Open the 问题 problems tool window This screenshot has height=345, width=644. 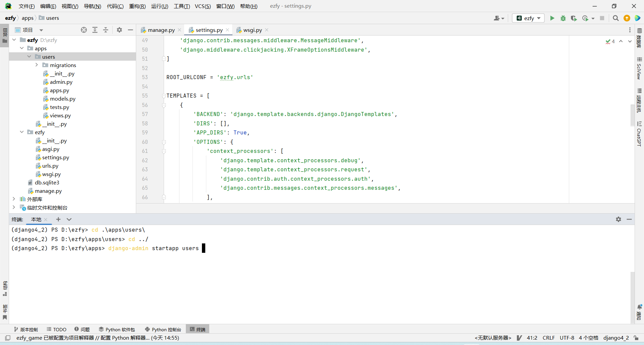point(82,329)
